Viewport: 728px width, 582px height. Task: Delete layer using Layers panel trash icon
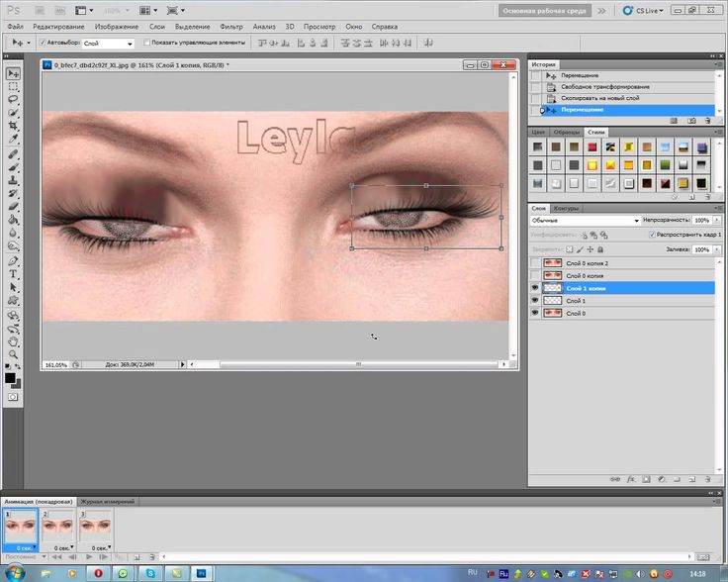[707, 479]
